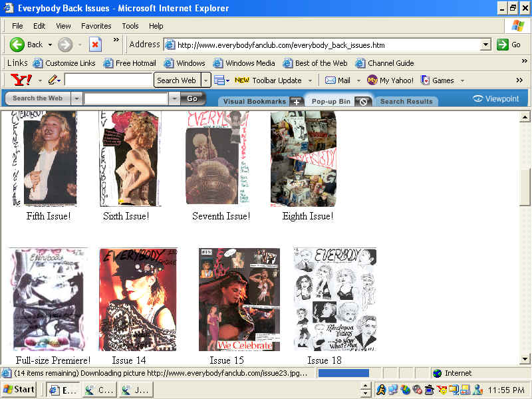Screen dimensions: 532x399
Task: Open the Yahoo Games dropdown arrow
Action: coord(462,80)
